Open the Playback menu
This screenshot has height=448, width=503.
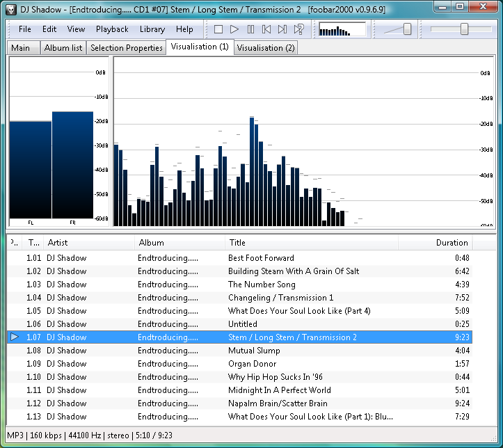[x=112, y=29]
